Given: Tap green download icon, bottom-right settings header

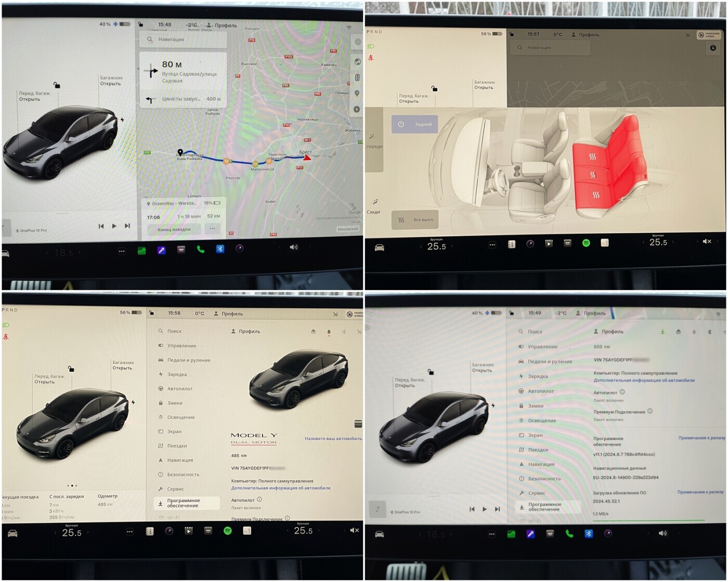Looking at the screenshot, I should 662,332.
